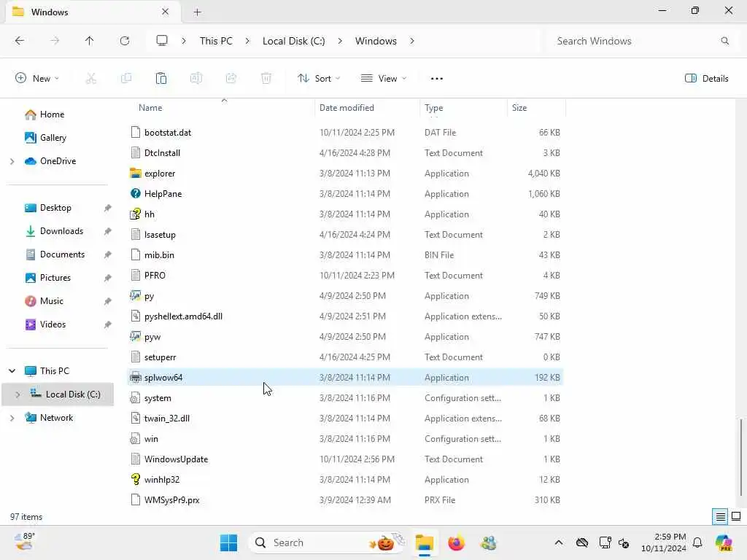747x560 pixels.
Task: Select the WindowsUpdate text document
Action: click(x=345, y=459)
